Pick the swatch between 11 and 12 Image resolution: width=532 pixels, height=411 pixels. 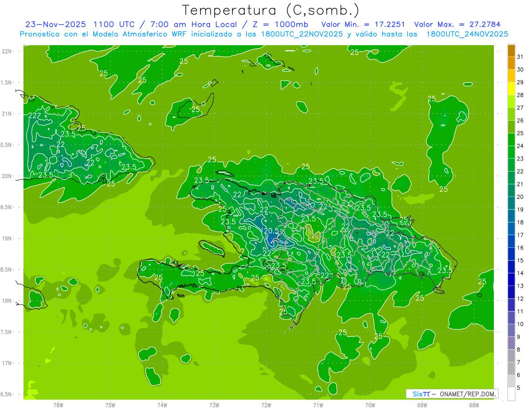pyautogui.click(x=511, y=305)
